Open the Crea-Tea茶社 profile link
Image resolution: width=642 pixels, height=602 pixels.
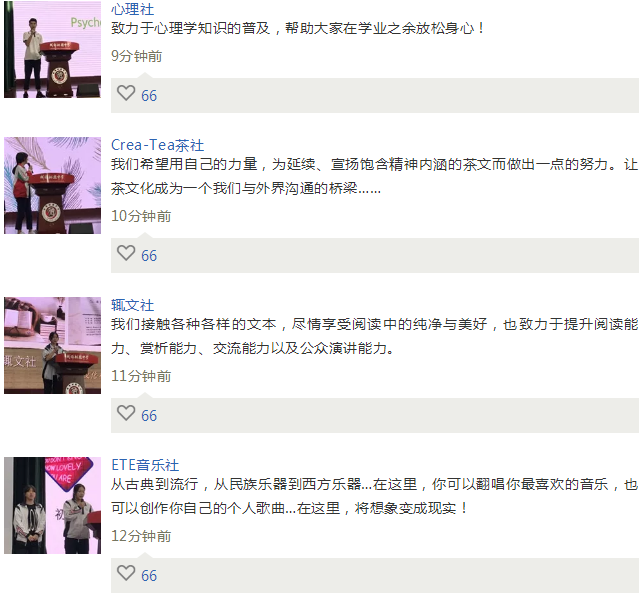pos(158,145)
